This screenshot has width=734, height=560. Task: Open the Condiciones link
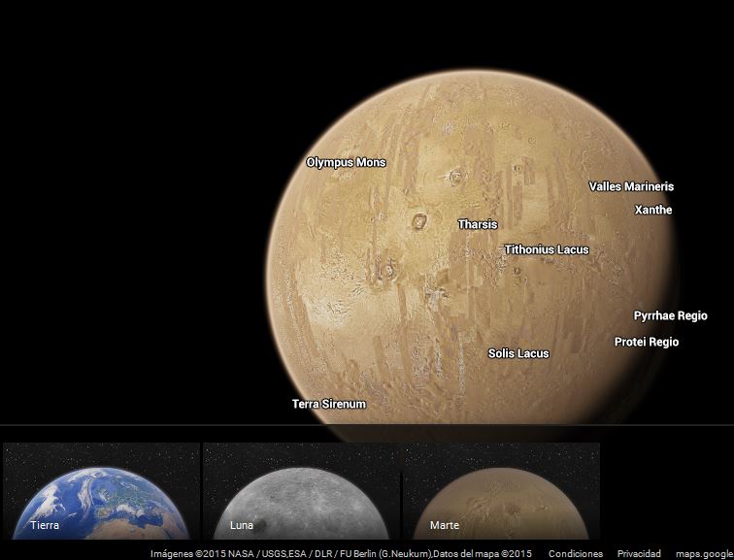coord(576,554)
